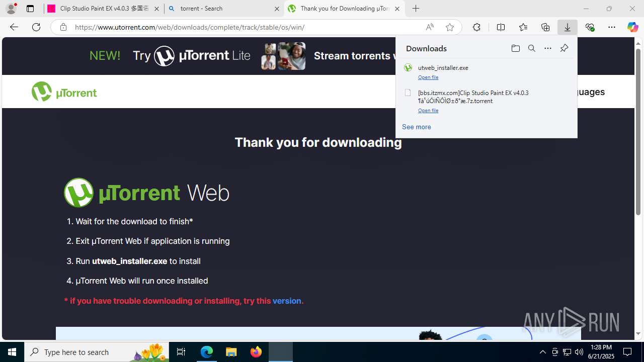644x362 pixels.
Task: Open the Collections panel
Action: (545, 27)
